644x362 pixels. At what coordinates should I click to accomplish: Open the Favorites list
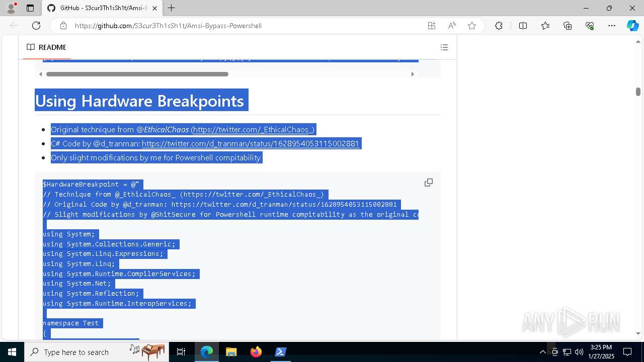[x=545, y=26]
